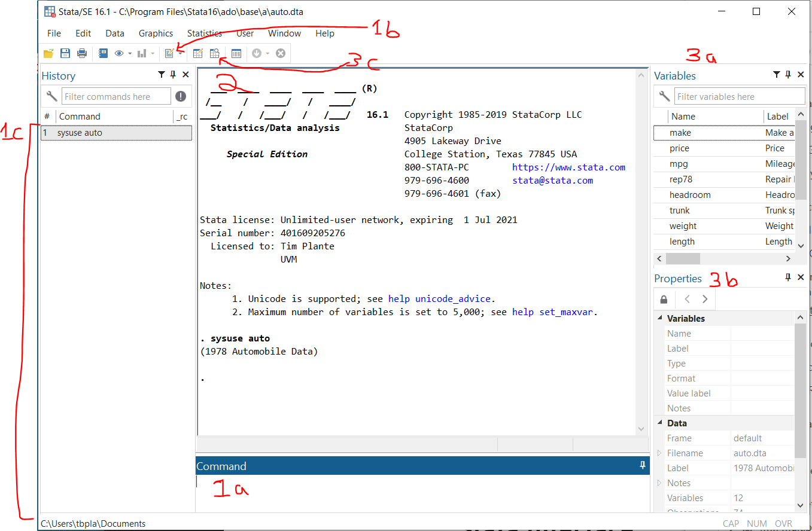Click the Open file folder icon
812x531 pixels.
tap(48, 53)
